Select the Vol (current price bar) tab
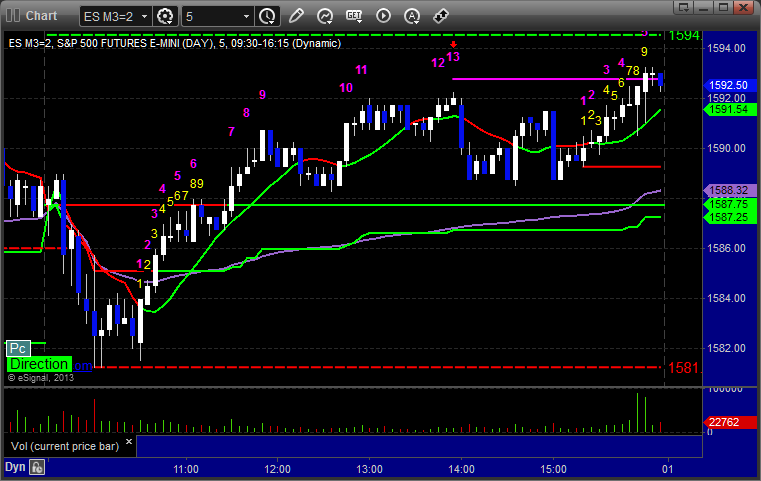Screen dimensions: 761x481 pyautogui.click(x=65, y=446)
